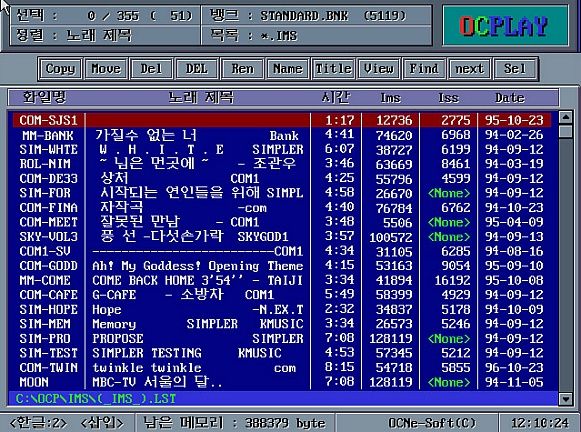The height and width of the screenshot is (432, 581).
Task: Click the title 'COME BACK HOME 3'54'' - TAIJI'
Action: pos(198,280)
